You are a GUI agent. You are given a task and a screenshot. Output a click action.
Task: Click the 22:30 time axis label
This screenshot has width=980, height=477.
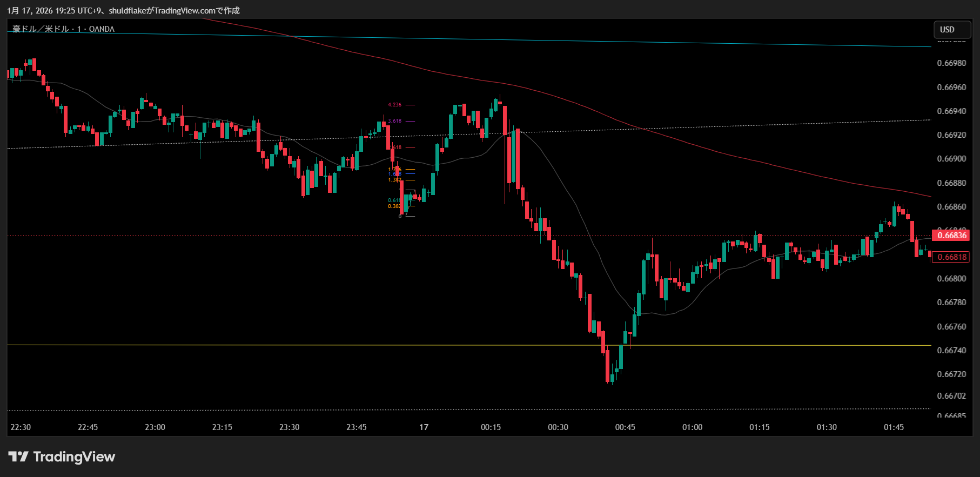pyautogui.click(x=21, y=427)
